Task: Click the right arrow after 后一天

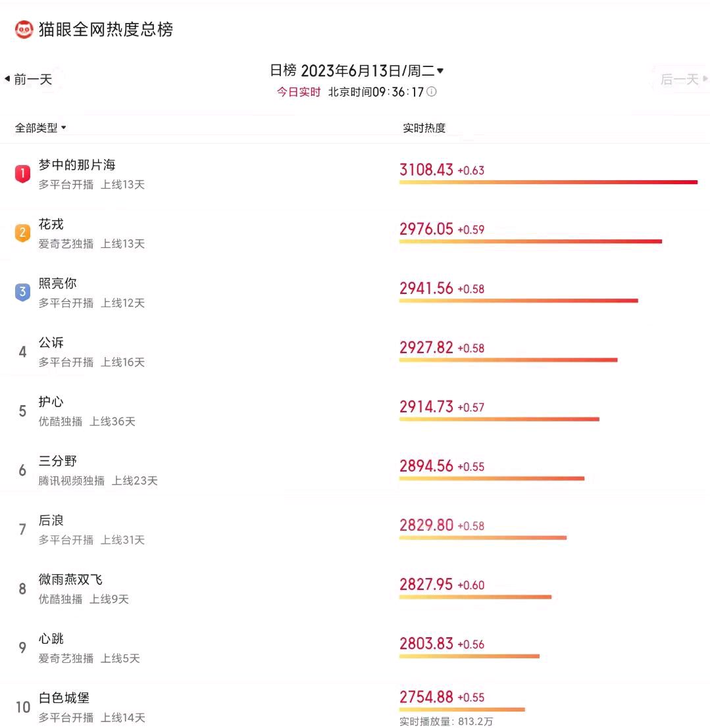Action: tap(705, 79)
